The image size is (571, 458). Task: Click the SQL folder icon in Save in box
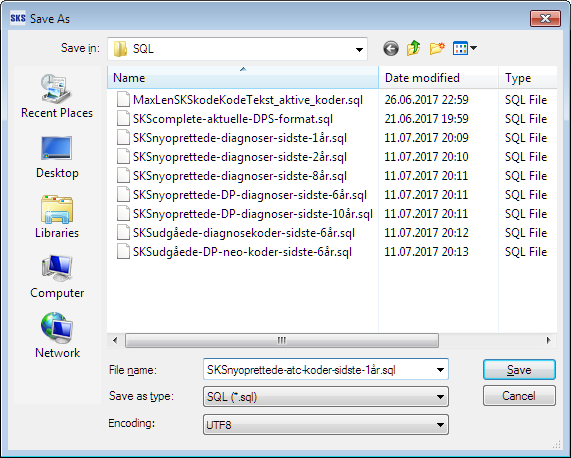(120, 48)
